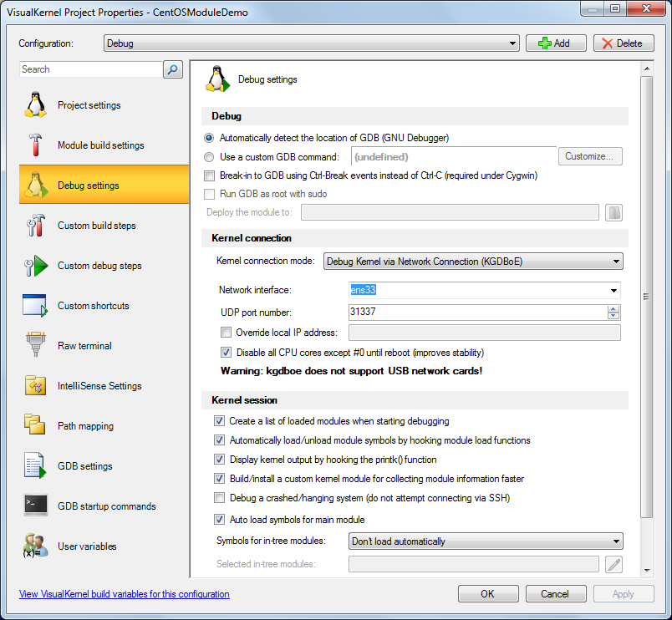Image resolution: width=672 pixels, height=620 pixels.
Task: Click the Deploy the module to field
Action: (450, 212)
